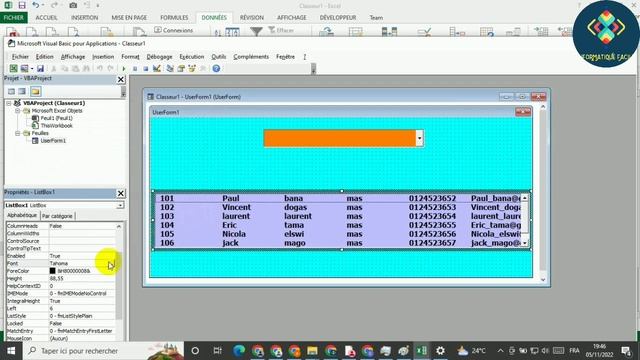Click View Object icon in Project panel

[22, 91]
